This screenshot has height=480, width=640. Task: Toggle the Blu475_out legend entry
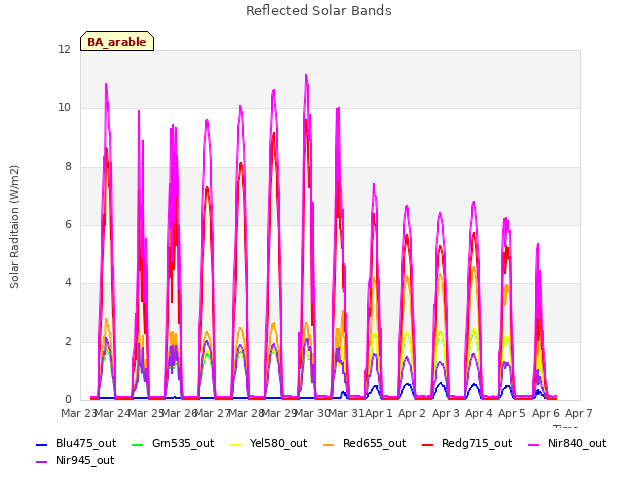pos(76,443)
